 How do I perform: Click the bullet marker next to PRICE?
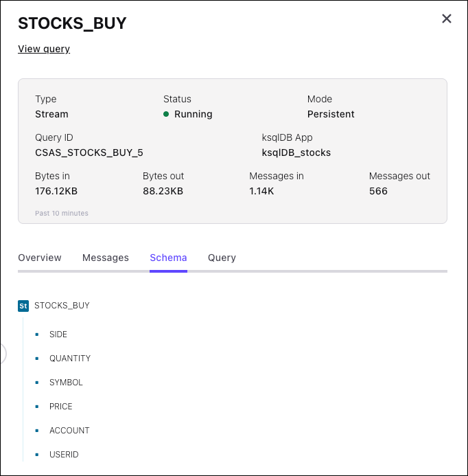click(x=37, y=407)
